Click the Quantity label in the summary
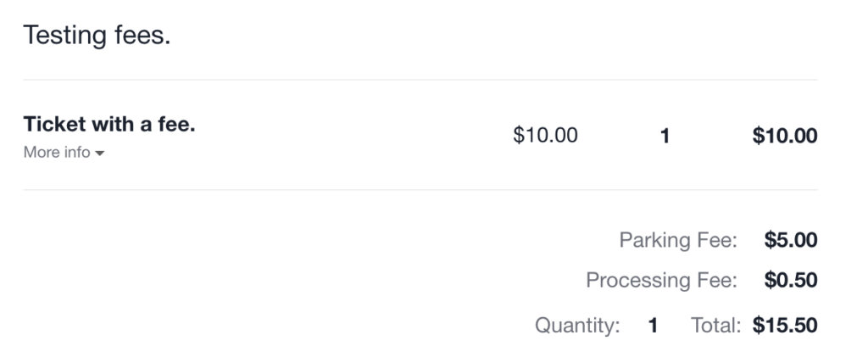Image resolution: width=868 pixels, height=363 pixels. (x=577, y=325)
